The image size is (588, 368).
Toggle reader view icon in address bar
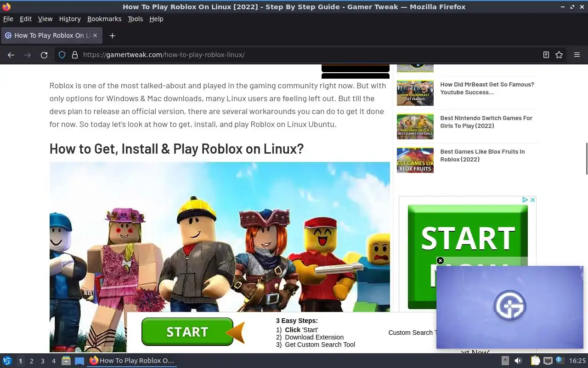[546, 55]
